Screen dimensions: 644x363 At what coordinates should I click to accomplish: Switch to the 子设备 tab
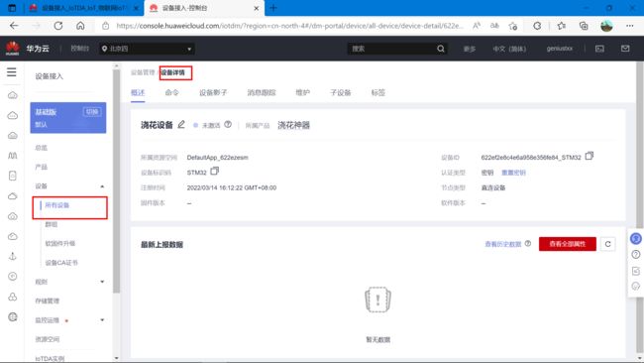(x=341, y=92)
